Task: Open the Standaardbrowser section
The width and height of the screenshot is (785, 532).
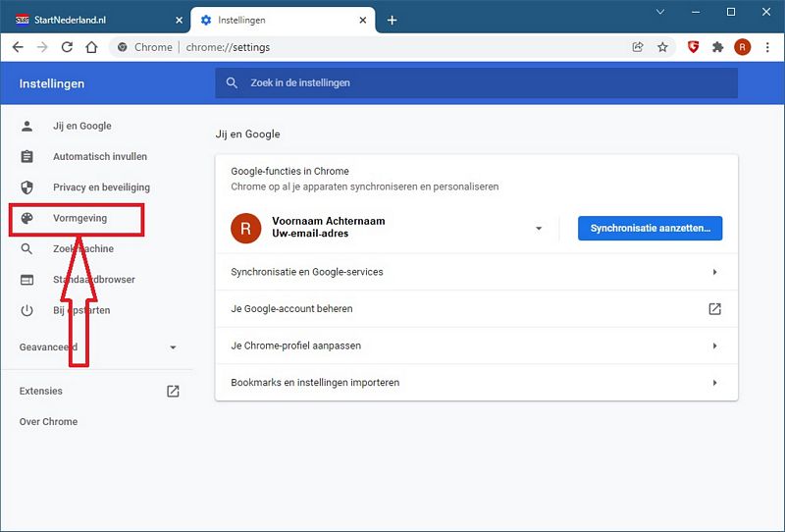Action: coord(93,280)
